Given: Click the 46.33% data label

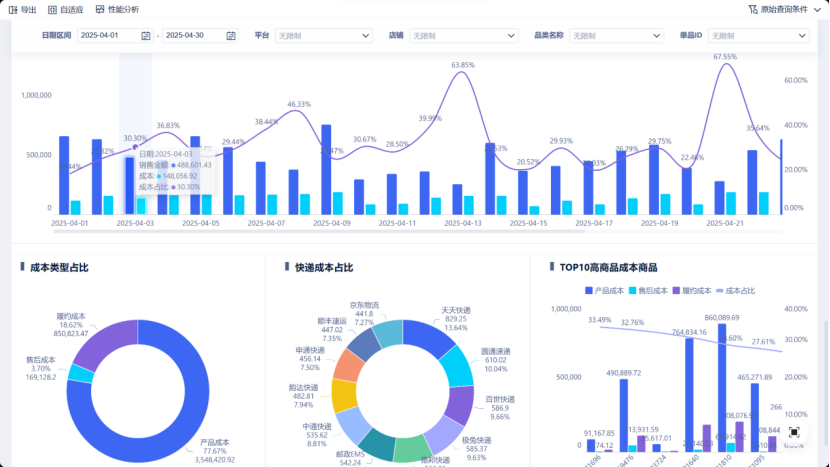Looking at the screenshot, I should click(x=299, y=104).
